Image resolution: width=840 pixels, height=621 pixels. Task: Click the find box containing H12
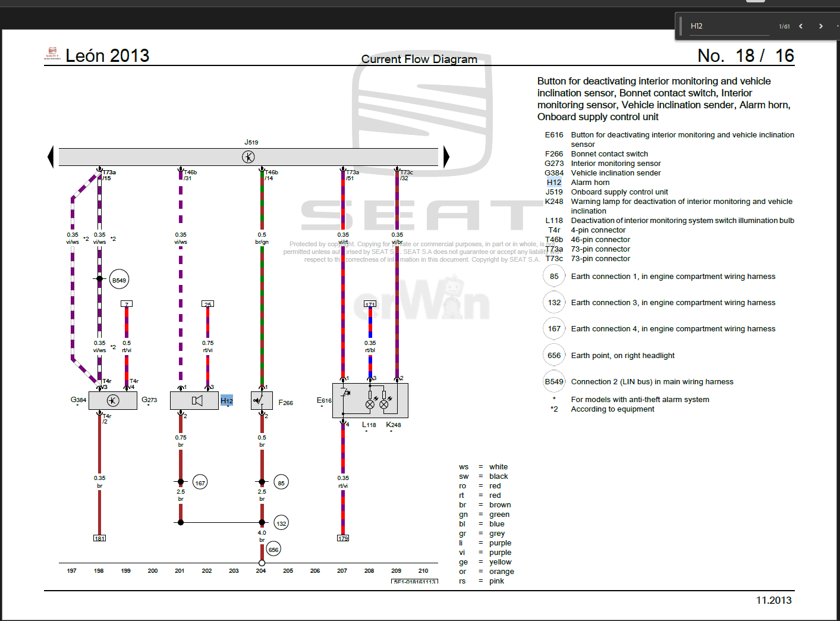[729, 26]
